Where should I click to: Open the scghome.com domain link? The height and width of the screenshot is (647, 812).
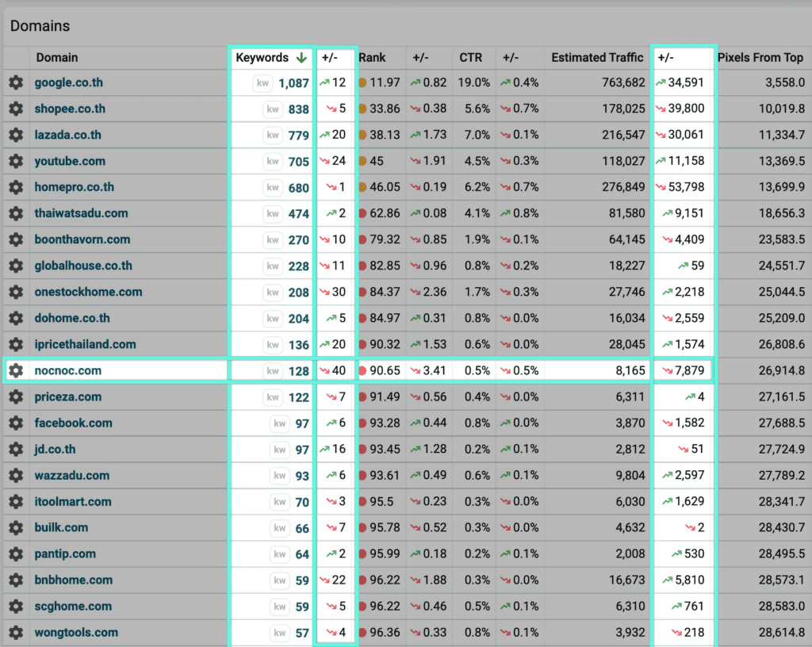pyautogui.click(x=73, y=606)
